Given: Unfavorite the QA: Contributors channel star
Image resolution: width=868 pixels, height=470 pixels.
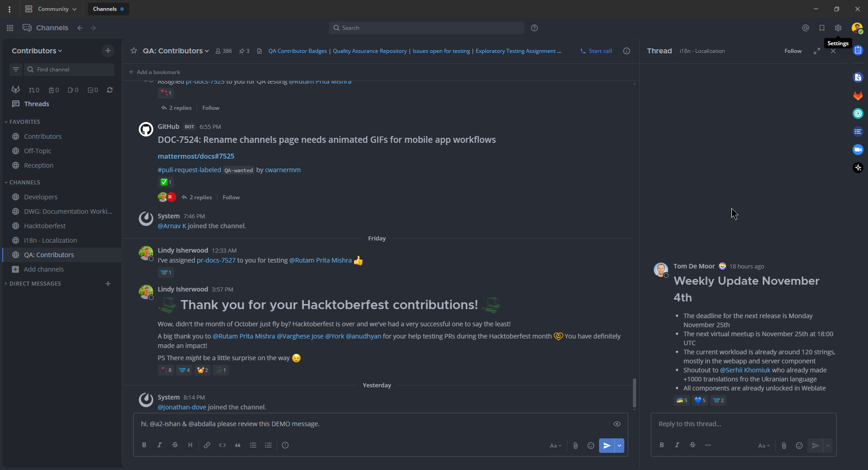Looking at the screenshot, I should (133, 51).
